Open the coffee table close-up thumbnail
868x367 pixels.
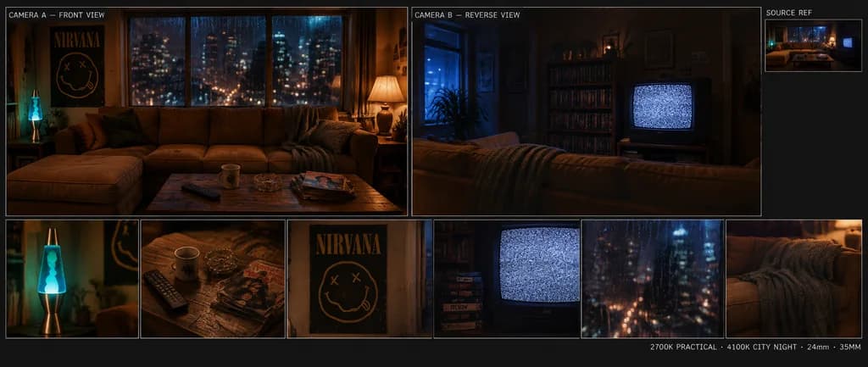tap(213, 279)
